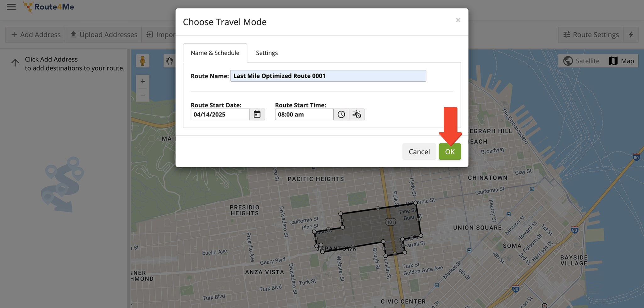Open Route Settings
This screenshot has height=308, width=644.
pos(591,35)
